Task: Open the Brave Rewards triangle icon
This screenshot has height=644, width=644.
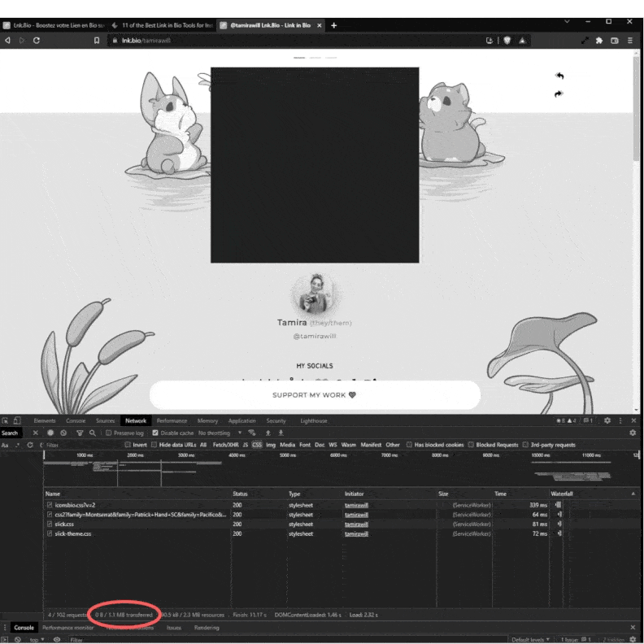Action: point(522,41)
